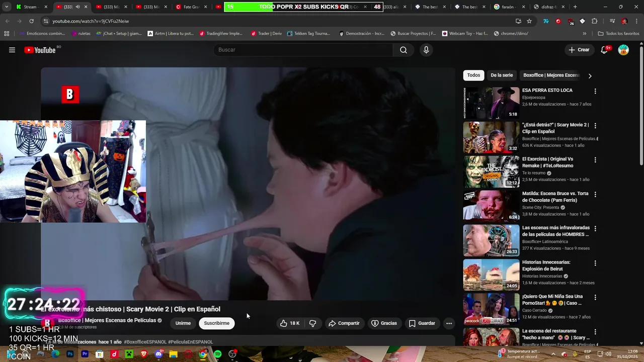This screenshot has height=362, width=644.
Task: Install app icon in address bar
Action: coord(518,21)
